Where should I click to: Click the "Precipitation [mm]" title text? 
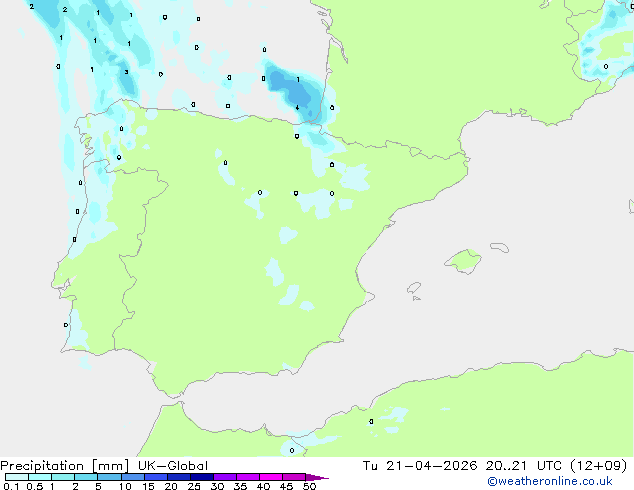[x=64, y=466]
